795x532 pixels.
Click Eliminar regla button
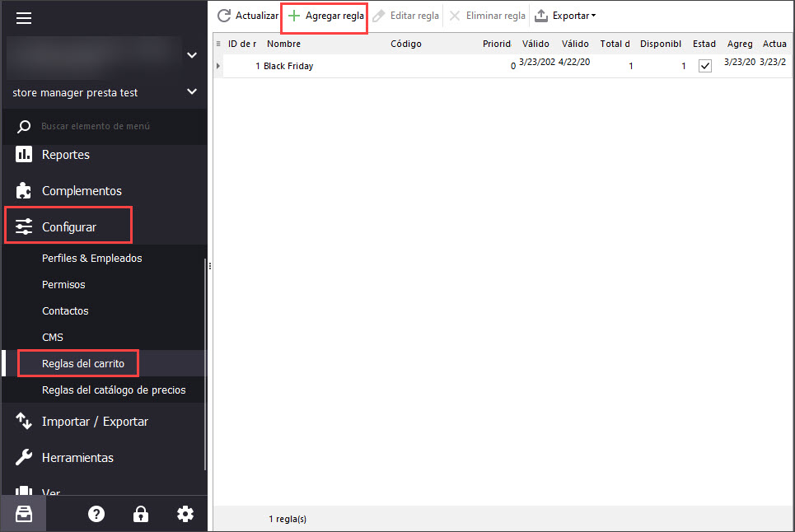[487, 16]
